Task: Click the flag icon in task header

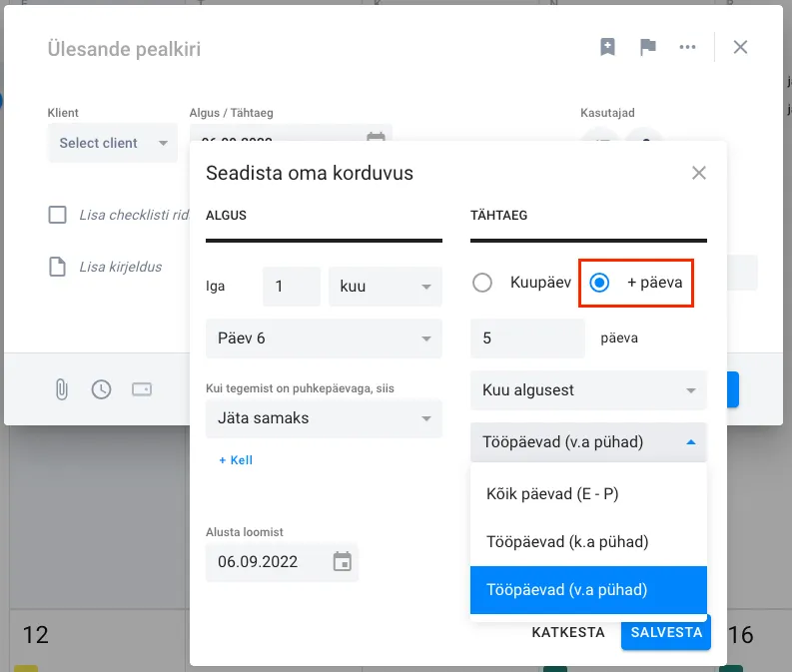Action: (x=648, y=47)
